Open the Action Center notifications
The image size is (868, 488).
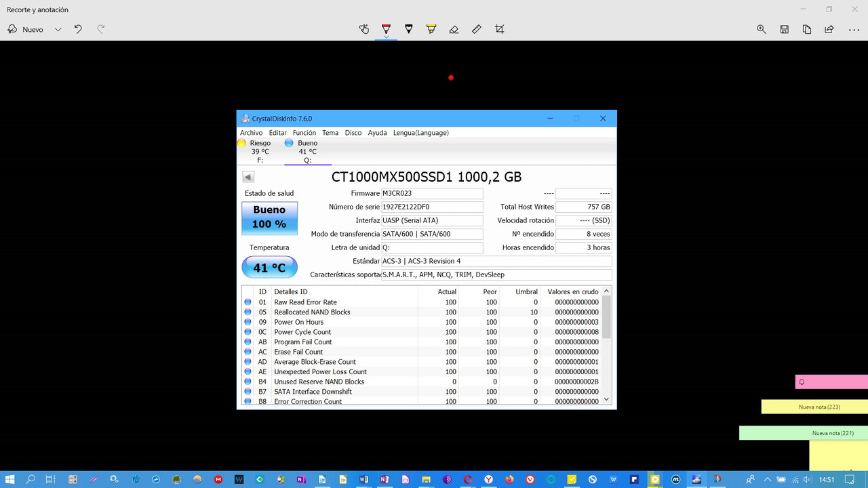point(850,479)
